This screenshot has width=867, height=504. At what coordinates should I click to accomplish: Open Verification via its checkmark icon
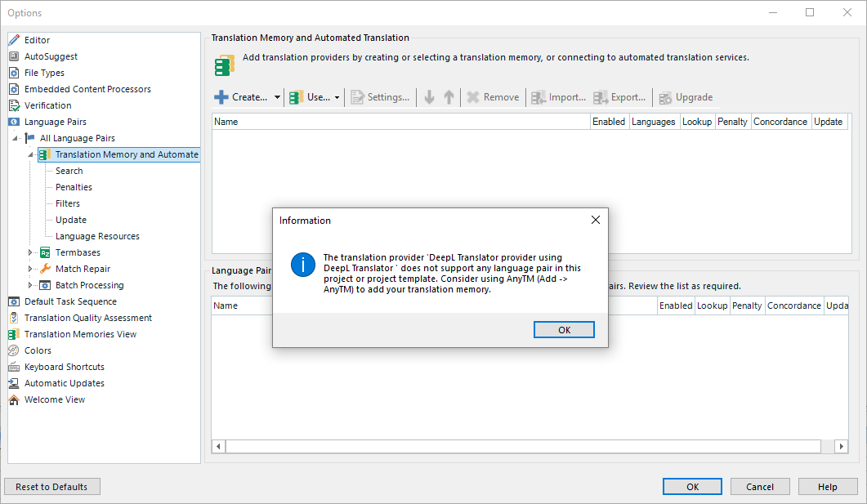[x=14, y=105]
